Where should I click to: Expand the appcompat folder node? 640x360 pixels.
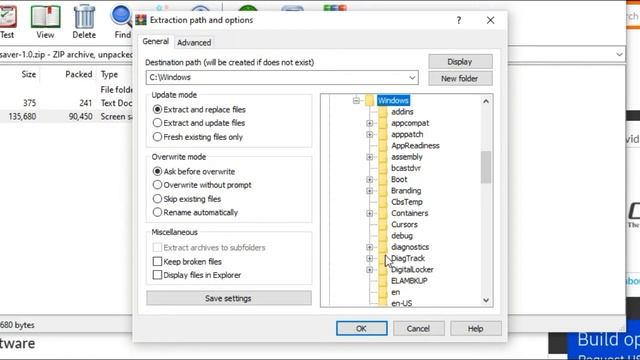point(369,123)
